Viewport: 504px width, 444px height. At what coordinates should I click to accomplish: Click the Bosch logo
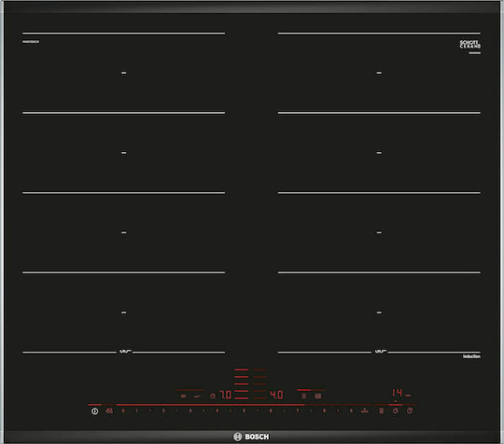coord(251,437)
